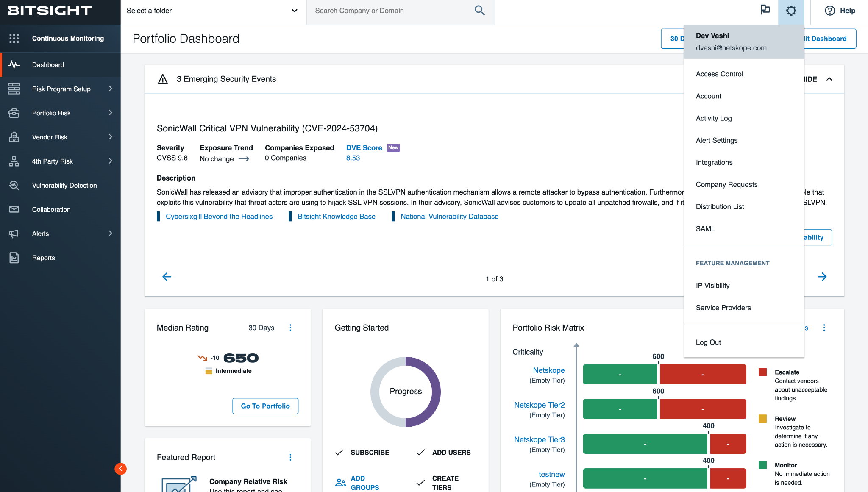Collapse the Emerging Security Events panel
Screen dimensions: 868x492
[x=829, y=79]
